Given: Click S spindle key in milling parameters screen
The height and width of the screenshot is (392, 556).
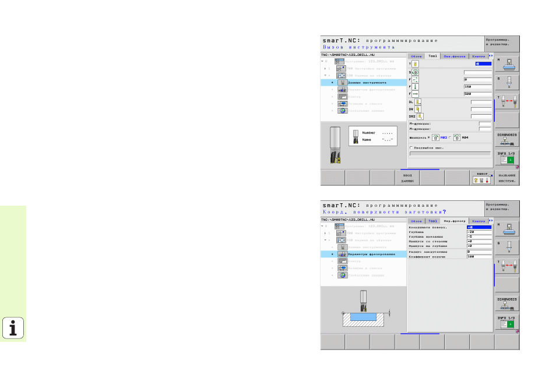Looking at the screenshot, I should (507, 247).
